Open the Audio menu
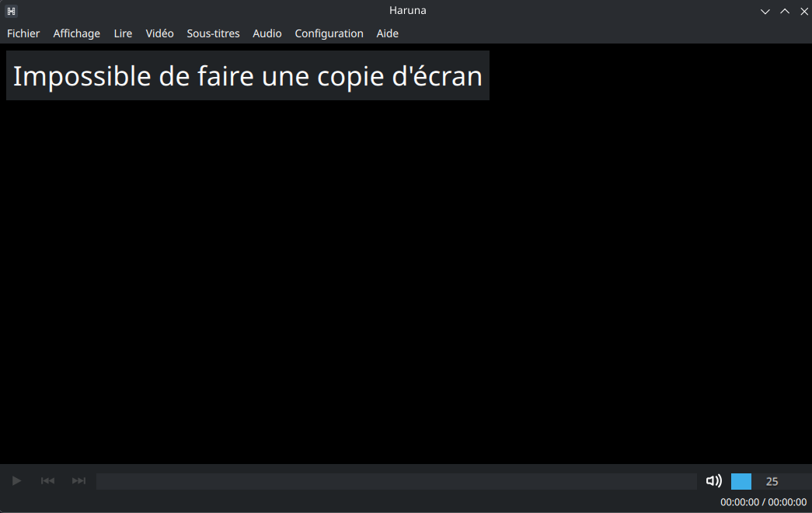Viewport: 812px width, 513px height. [267, 33]
